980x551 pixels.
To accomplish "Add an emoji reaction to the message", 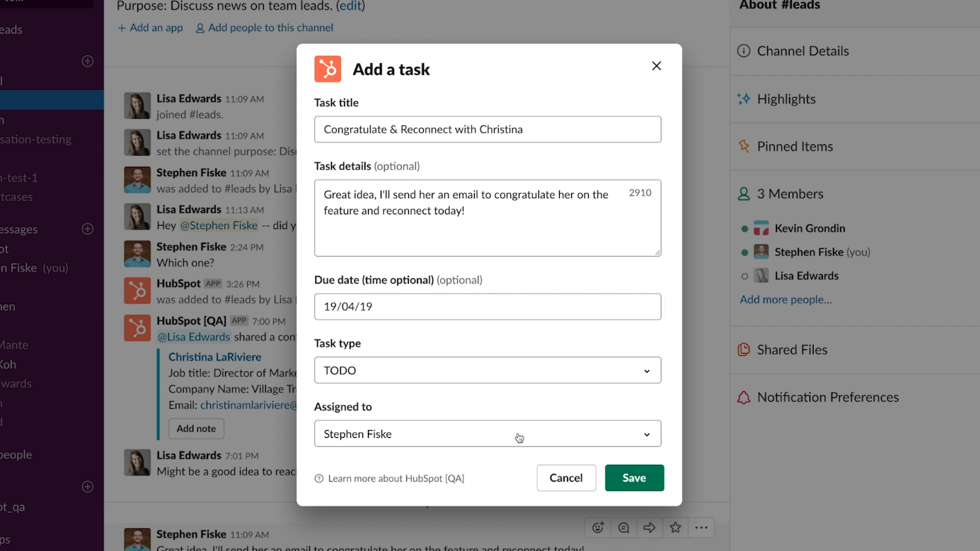I will point(598,528).
